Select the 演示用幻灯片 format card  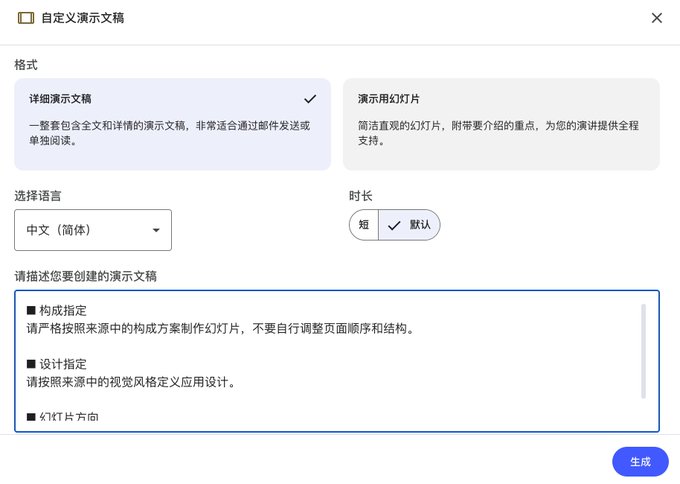[x=501, y=124]
